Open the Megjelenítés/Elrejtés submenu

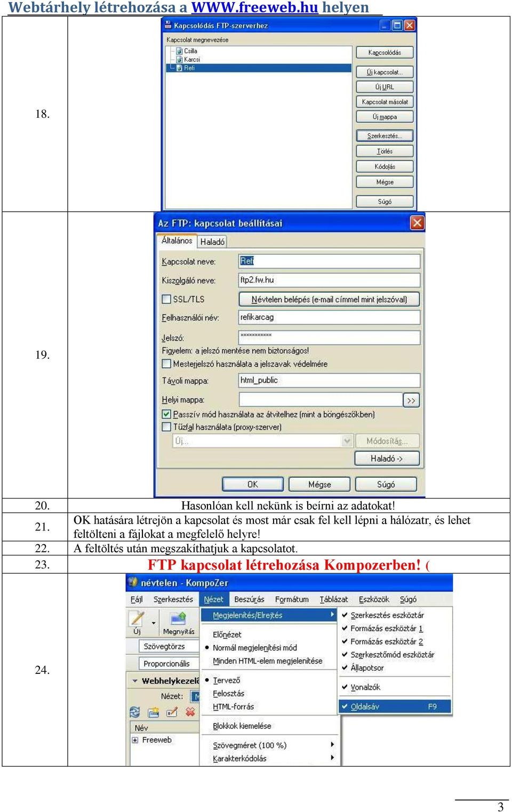click(x=270, y=615)
